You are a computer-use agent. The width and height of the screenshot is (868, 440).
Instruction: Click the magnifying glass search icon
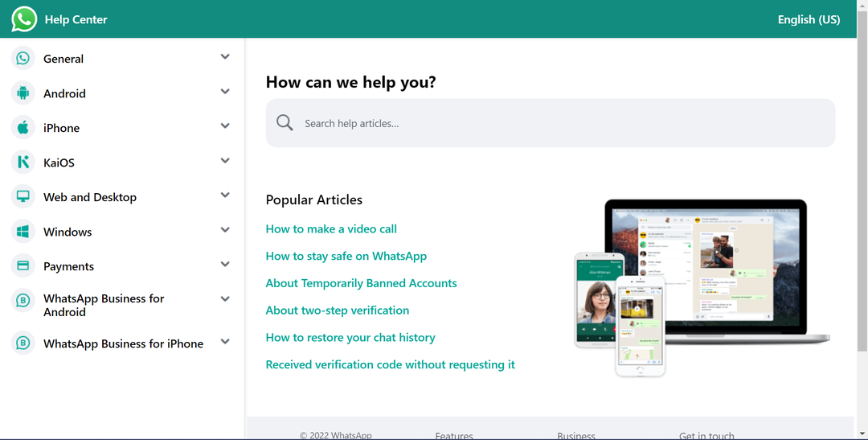click(285, 122)
